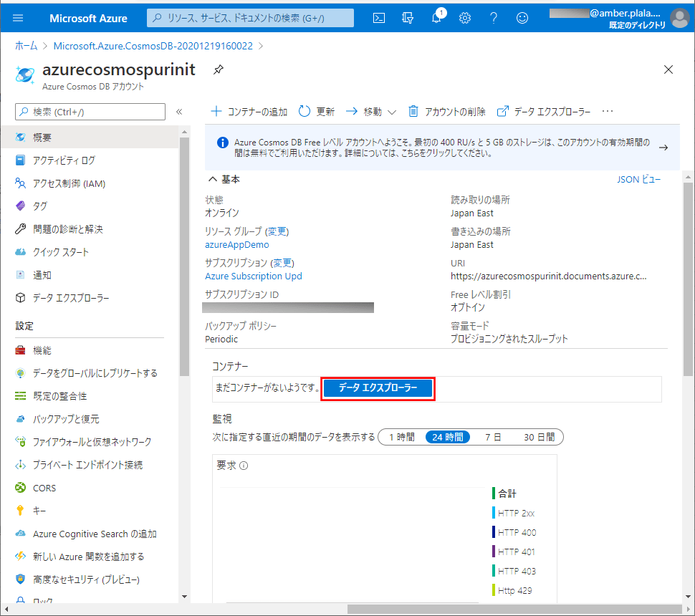Screen dimensions: 695x616
Task: Open the directory and subscription filter icon
Action: tap(408, 18)
